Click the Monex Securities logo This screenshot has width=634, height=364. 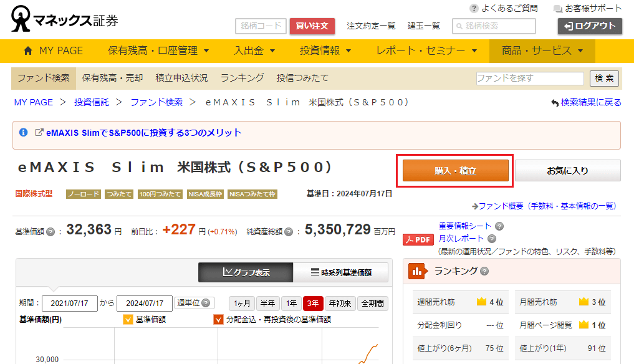[64, 20]
